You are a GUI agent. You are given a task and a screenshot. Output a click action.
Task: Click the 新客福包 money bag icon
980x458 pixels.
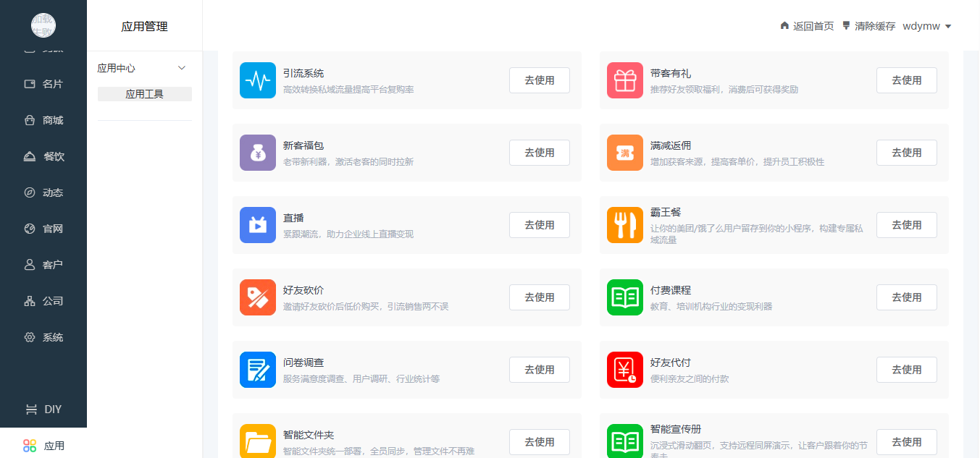[x=258, y=153]
